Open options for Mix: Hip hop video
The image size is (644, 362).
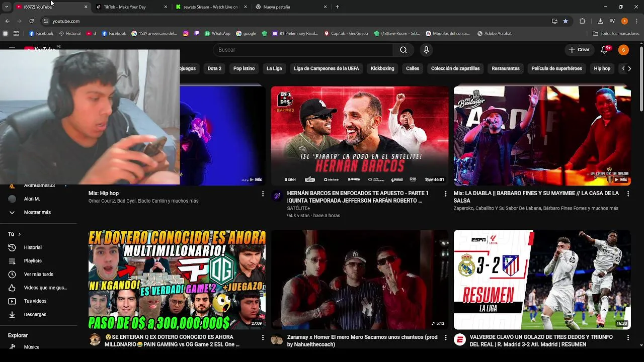(263, 194)
